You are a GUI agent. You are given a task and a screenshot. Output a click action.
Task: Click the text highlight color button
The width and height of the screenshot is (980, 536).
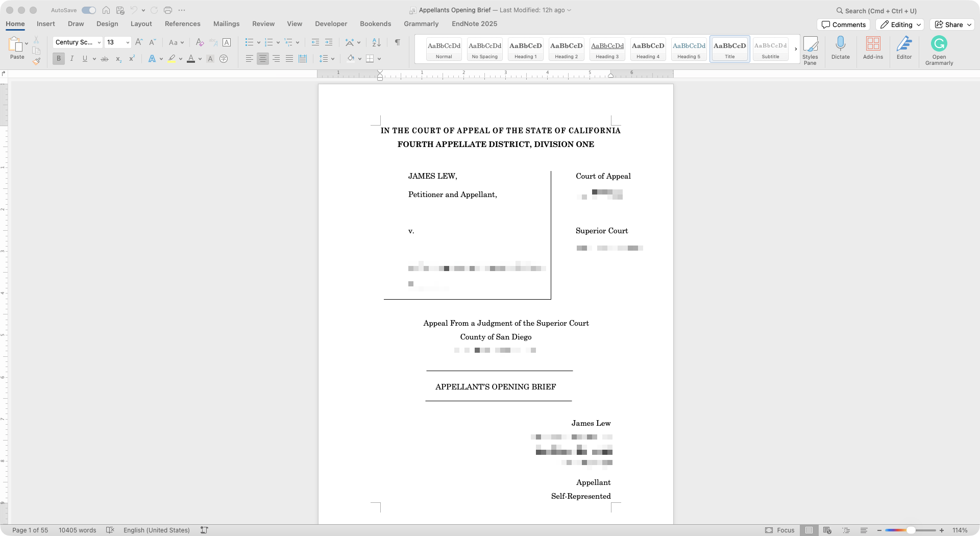click(x=171, y=59)
